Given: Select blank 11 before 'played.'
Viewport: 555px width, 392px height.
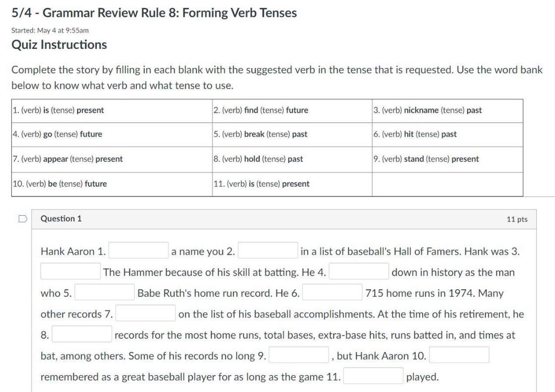Looking at the screenshot, I should coord(373,376).
